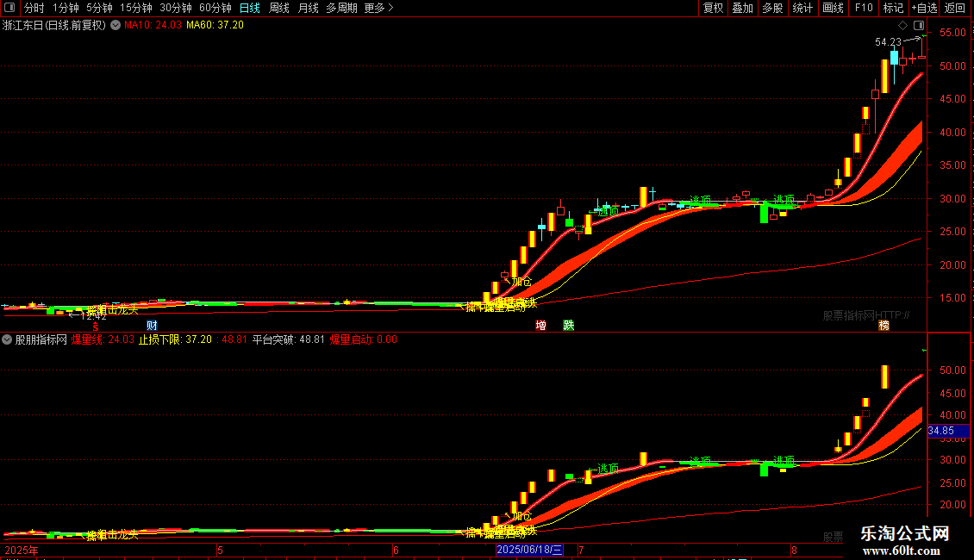Click the red S event marker
The height and width of the screenshot is (560, 974).
(x=96, y=326)
